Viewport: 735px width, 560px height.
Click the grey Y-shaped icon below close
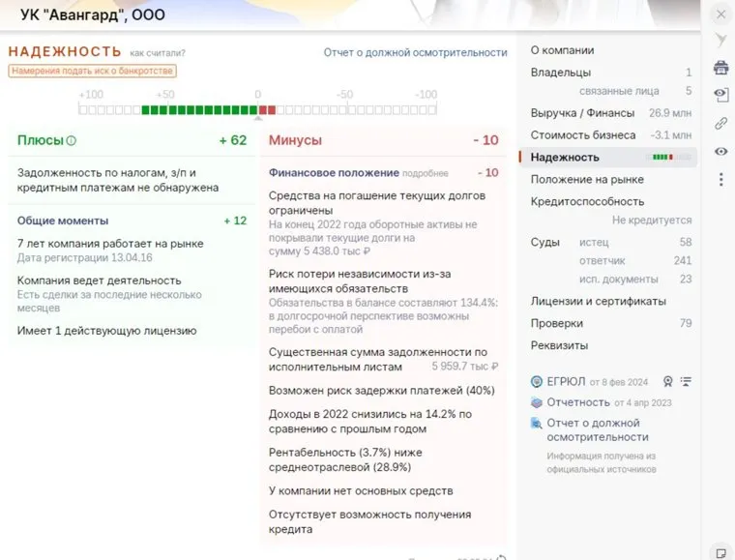720,40
